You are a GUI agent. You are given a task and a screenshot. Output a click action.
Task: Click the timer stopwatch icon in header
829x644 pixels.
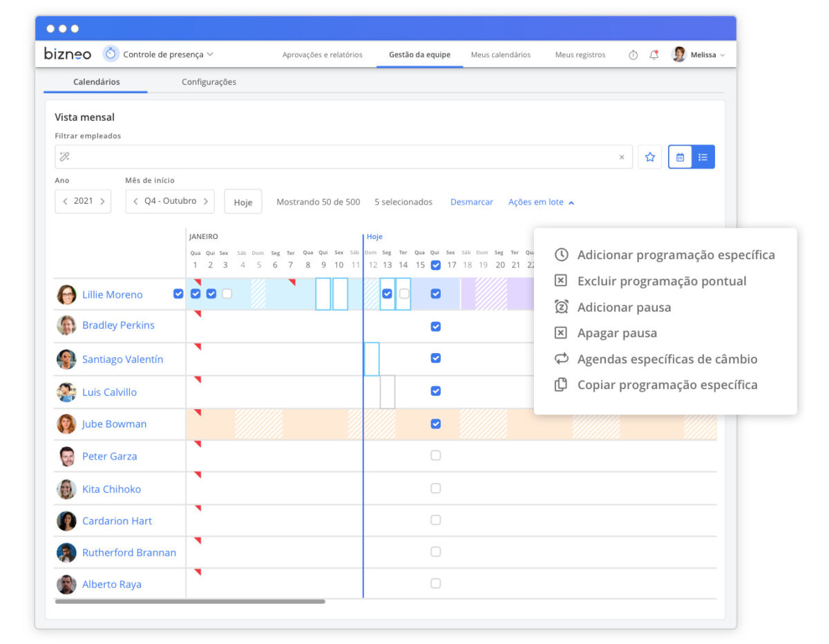coord(633,55)
